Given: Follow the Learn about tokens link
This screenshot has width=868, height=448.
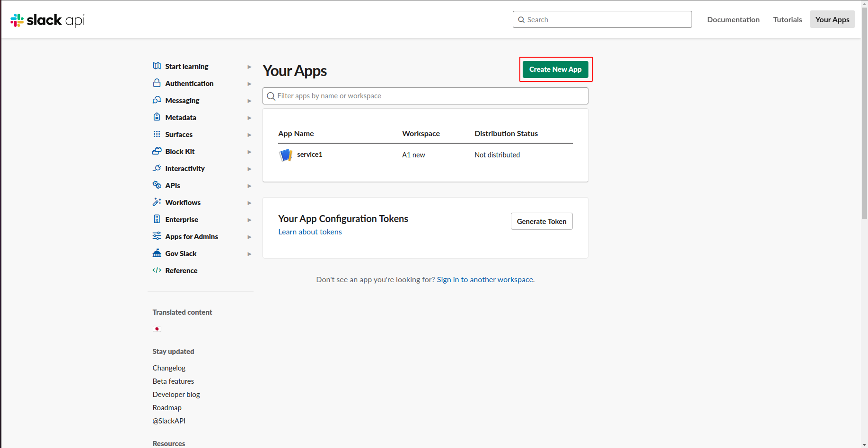Looking at the screenshot, I should (310, 232).
